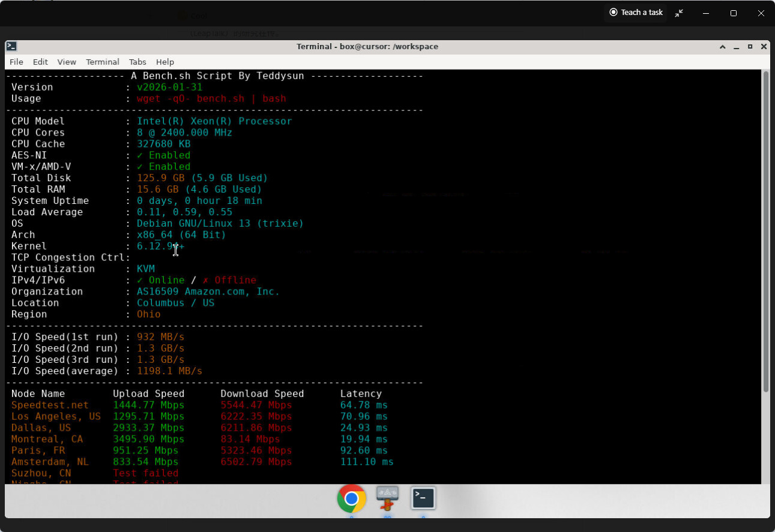The height and width of the screenshot is (532, 775).
Task: Click the Upload Speed column header
Action: [x=148, y=394]
